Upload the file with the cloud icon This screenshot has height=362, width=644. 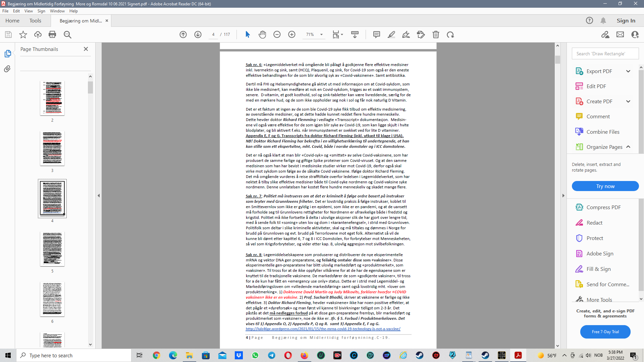point(38,35)
